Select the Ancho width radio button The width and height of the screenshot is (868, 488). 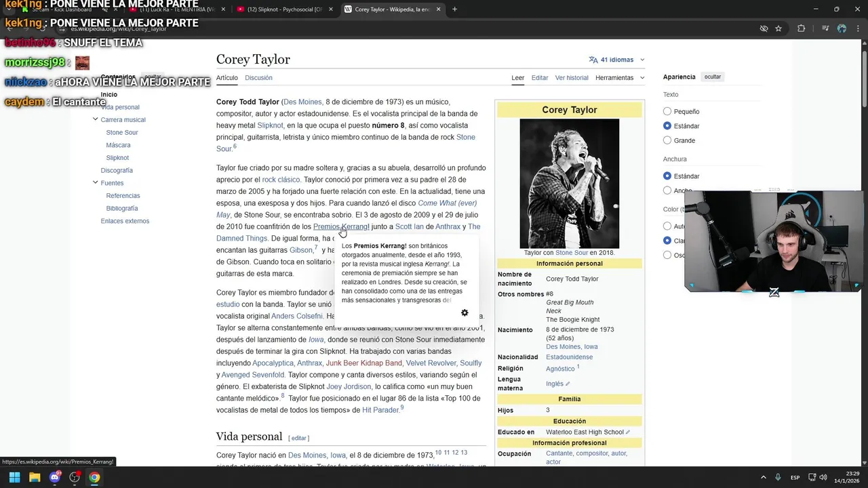click(667, 190)
